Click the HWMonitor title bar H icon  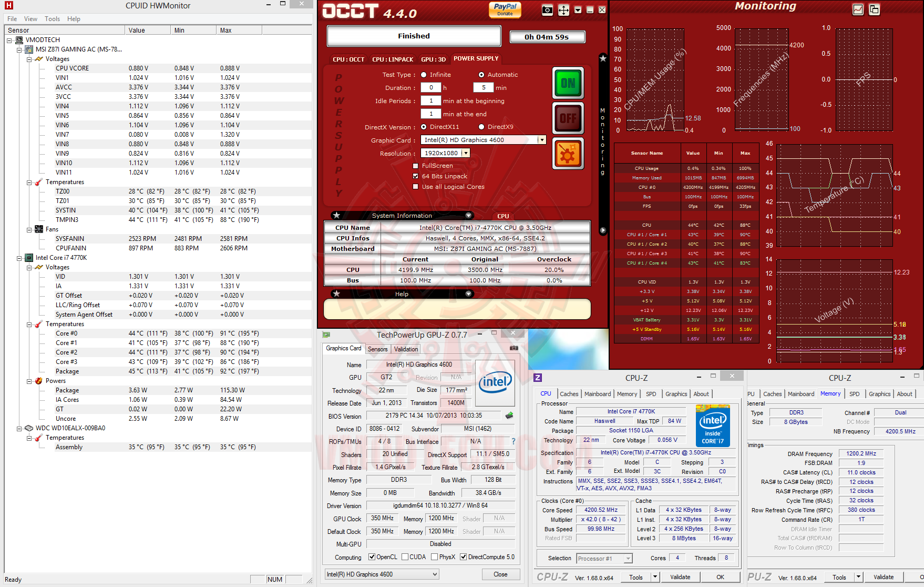8,5
